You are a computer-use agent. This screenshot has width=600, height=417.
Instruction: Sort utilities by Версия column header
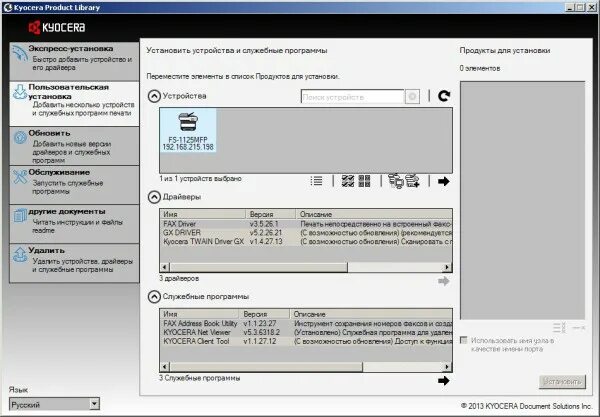[x=264, y=314]
